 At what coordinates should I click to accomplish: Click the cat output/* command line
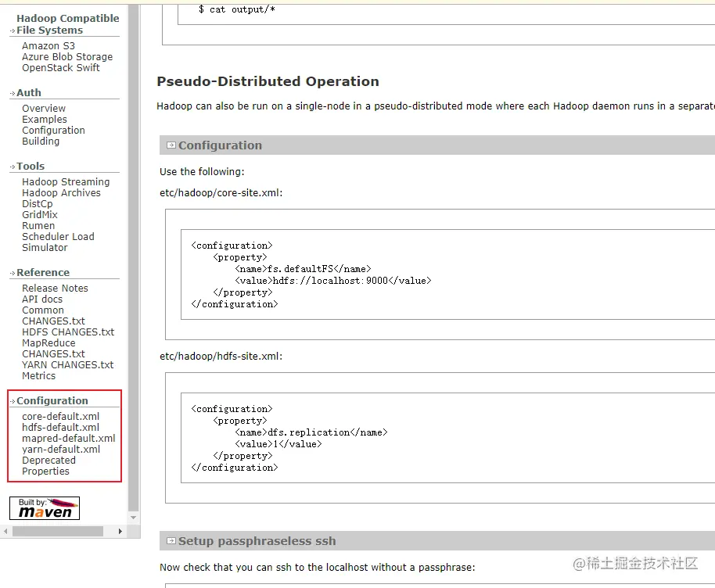pyautogui.click(x=237, y=9)
